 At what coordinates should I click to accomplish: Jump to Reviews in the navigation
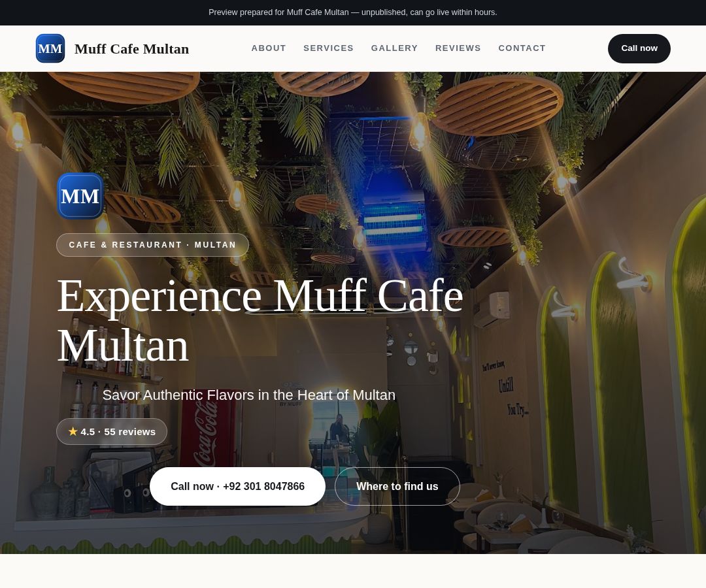458,48
